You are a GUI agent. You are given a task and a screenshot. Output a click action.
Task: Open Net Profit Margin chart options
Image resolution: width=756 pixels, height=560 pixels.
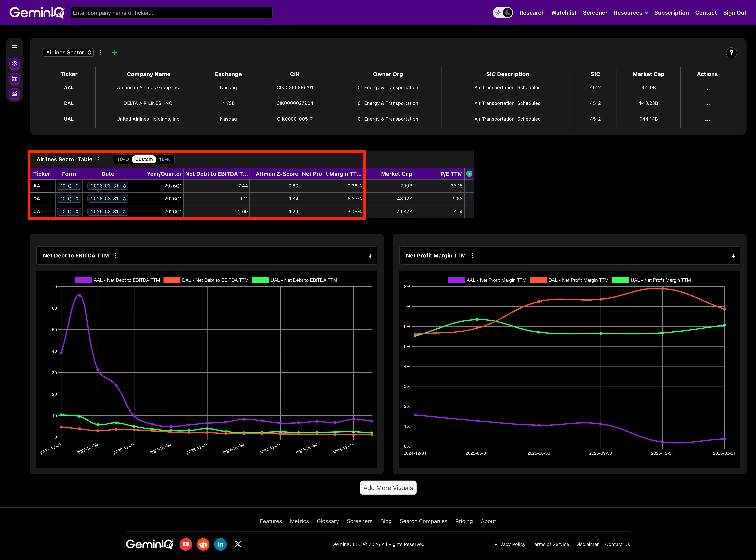472,256
